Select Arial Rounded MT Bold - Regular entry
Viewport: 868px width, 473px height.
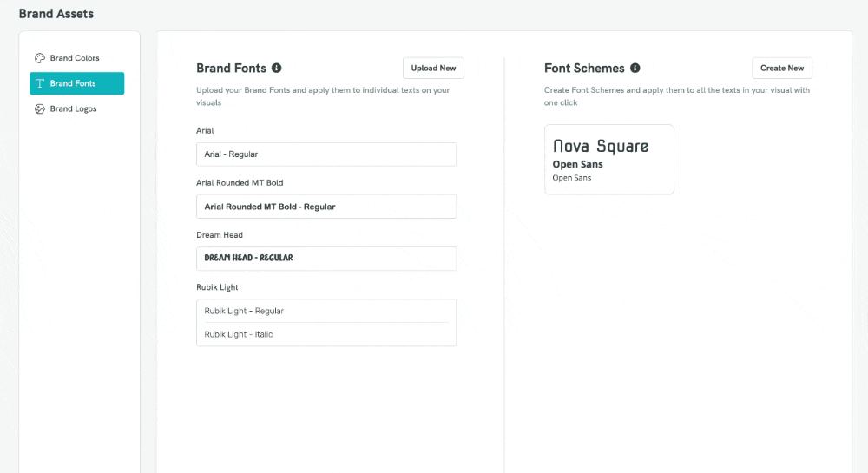pos(326,207)
